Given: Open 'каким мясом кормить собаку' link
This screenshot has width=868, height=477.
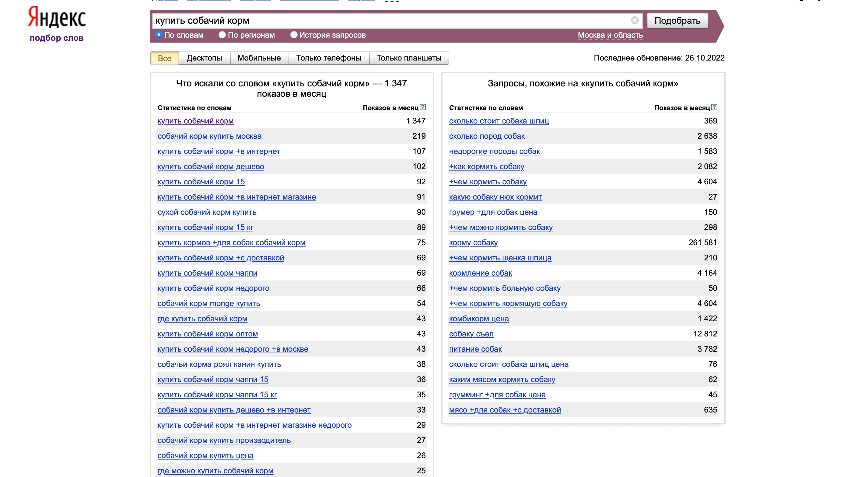Looking at the screenshot, I should click(502, 379).
